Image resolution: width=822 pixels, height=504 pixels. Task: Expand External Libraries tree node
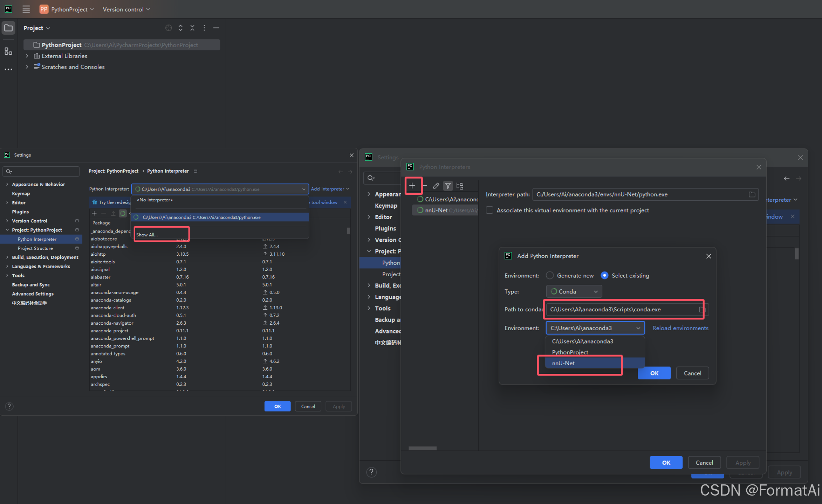coord(27,56)
